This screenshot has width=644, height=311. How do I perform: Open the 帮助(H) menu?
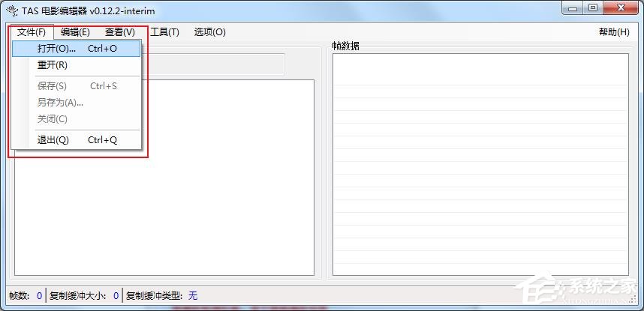point(613,32)
